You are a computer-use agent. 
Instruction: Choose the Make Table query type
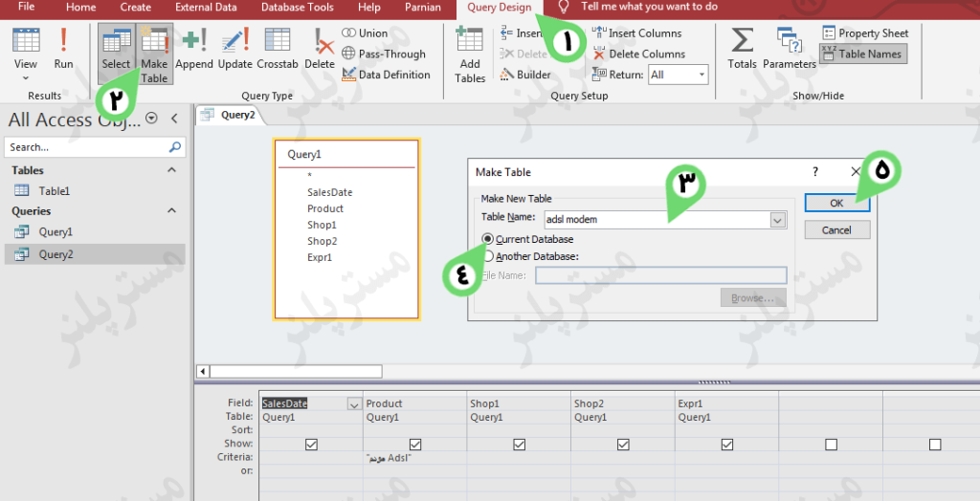(154, 54)
